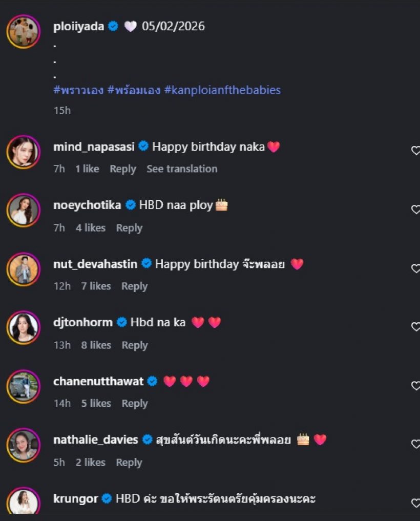Open the ploiiyada username link
The image size is (420, 521).
(79, 26)
